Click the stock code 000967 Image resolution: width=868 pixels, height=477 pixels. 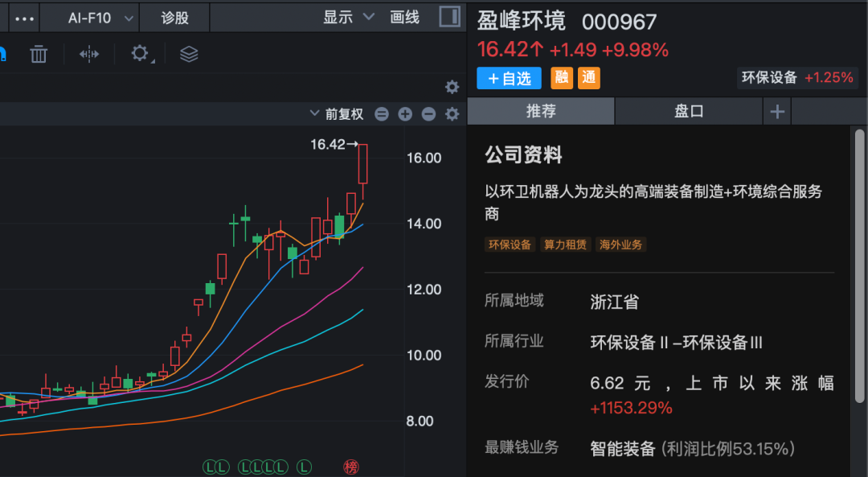pos(619,23)
